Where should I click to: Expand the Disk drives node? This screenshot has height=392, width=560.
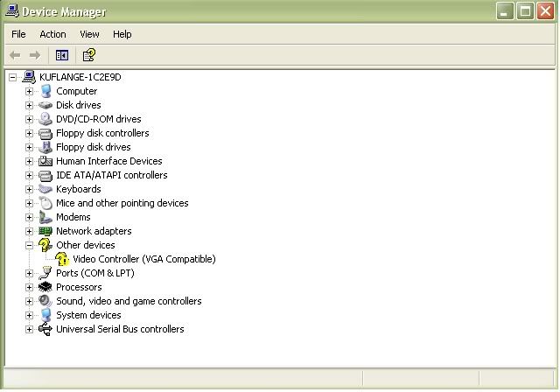coord(29,105)
